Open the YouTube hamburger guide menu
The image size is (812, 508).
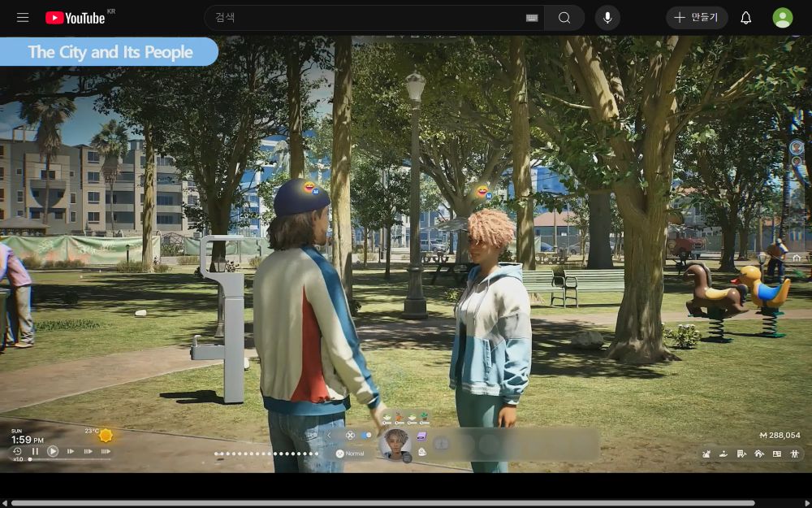tap(22, 18)
